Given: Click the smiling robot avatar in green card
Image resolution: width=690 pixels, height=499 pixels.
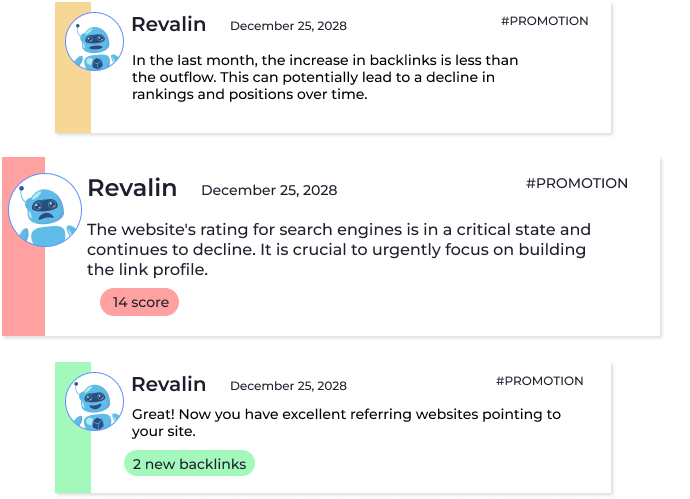Looking at the screenshot, I should tap(95, 401).
